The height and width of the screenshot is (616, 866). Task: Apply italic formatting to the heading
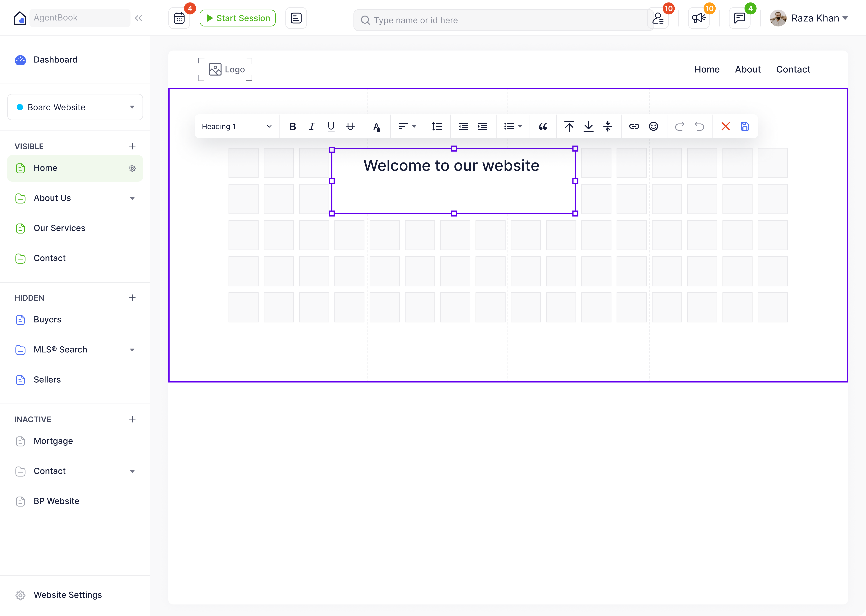click(x=312, y=126)
